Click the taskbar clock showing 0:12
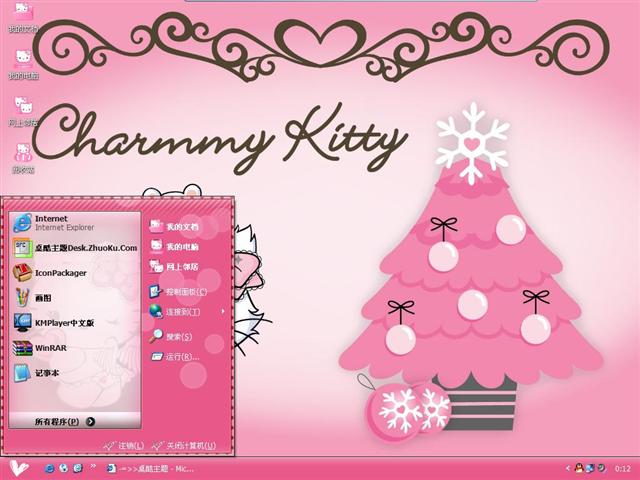This screenshot has width=640, height=480. [x=622, y=469]
